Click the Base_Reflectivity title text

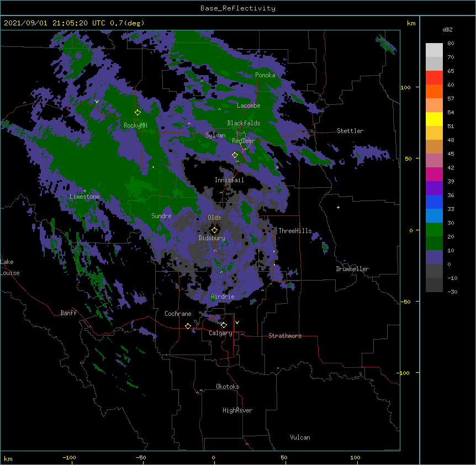coord(238,8)
